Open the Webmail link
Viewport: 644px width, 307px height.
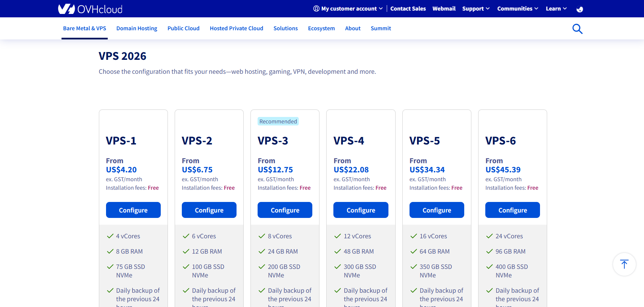point(444,8)
